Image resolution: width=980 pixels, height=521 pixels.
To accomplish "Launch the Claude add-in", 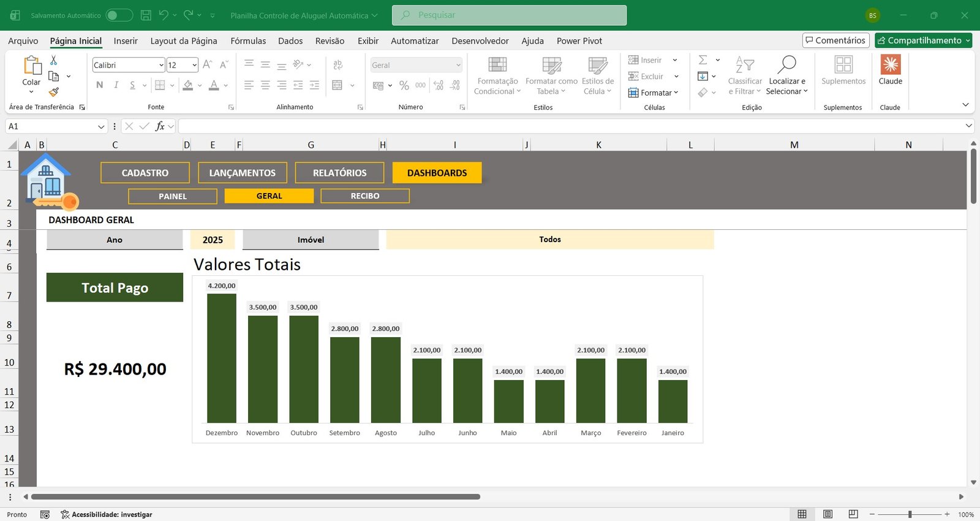I will click(891, 70).
